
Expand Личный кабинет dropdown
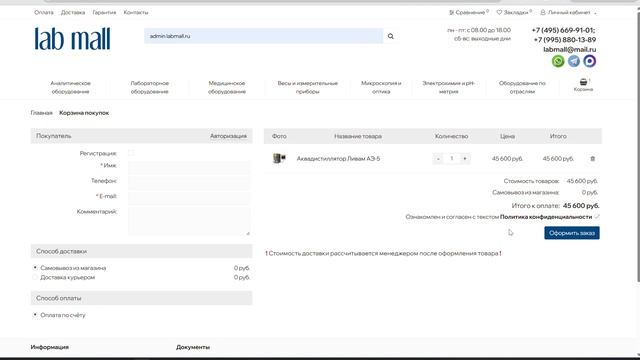tap(568, 13)
